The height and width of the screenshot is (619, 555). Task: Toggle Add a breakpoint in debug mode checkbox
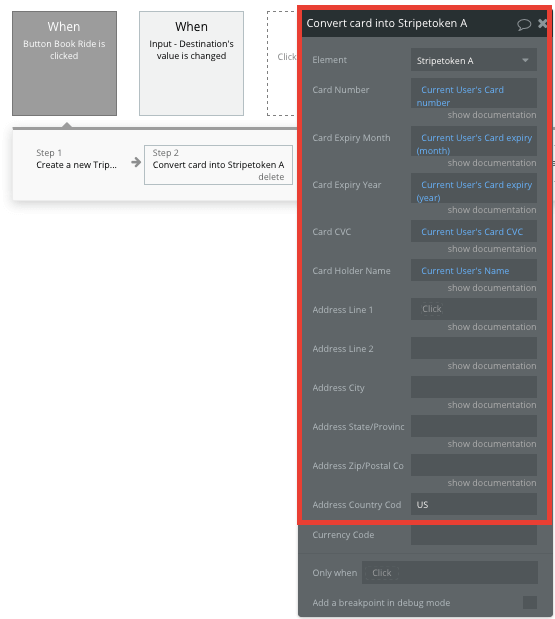point(530,602)
